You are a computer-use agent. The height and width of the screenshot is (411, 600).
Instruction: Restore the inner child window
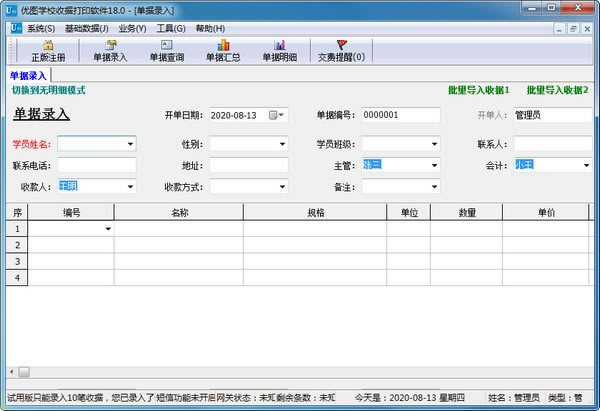[x=573, y=29]
